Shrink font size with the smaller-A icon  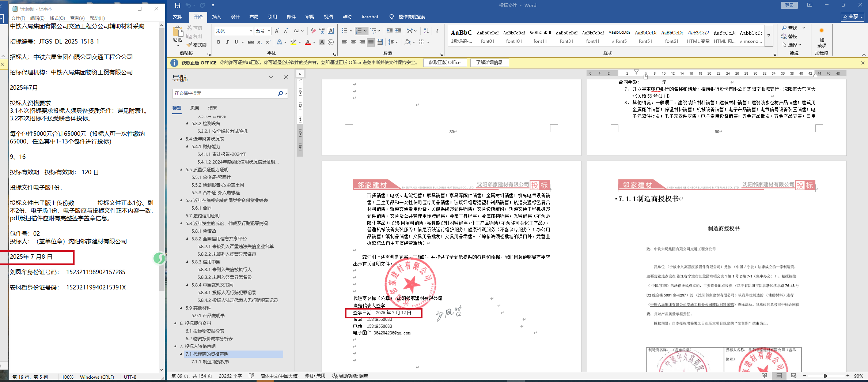pos(286,31)
